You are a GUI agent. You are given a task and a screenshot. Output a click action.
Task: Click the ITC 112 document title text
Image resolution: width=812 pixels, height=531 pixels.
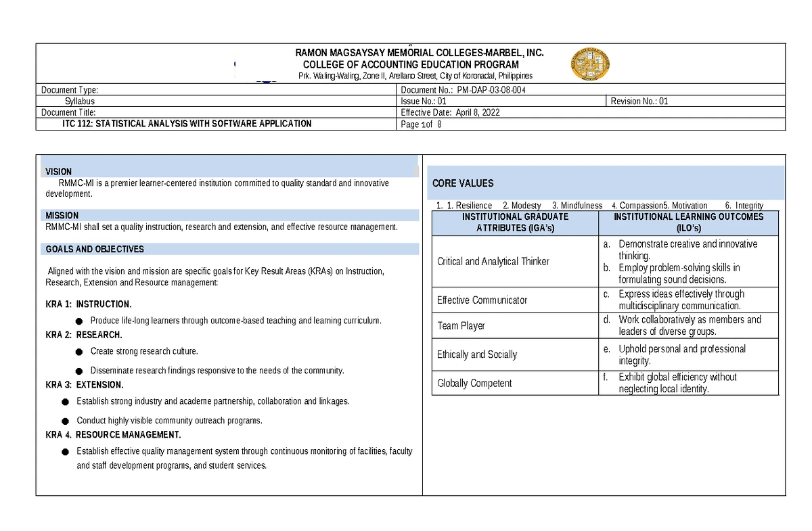(x=187, y=124)
